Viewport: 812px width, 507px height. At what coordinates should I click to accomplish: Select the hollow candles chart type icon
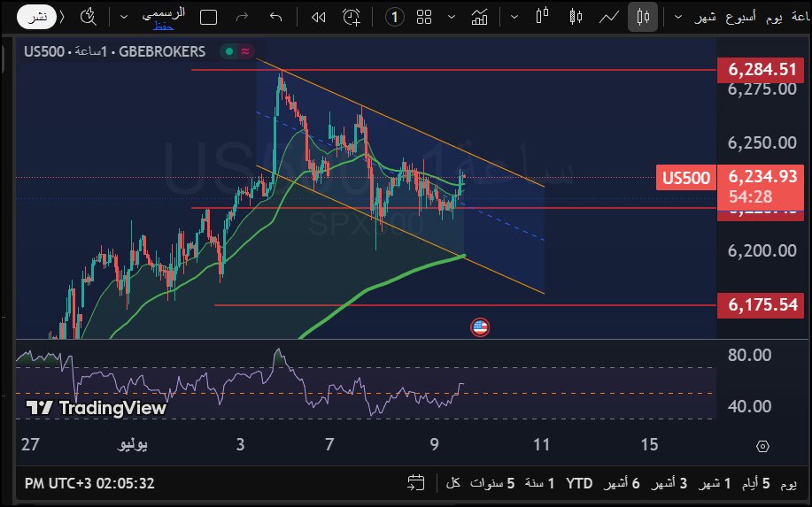576,17
